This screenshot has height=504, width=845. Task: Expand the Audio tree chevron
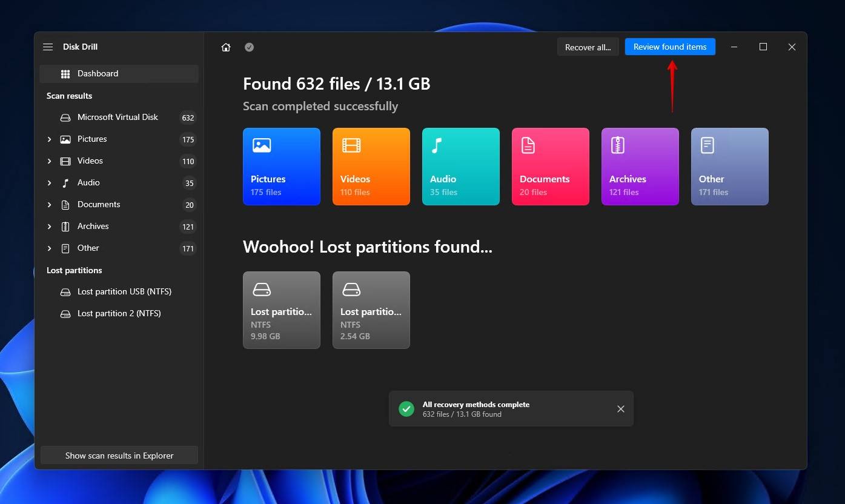tap(49, 183)
